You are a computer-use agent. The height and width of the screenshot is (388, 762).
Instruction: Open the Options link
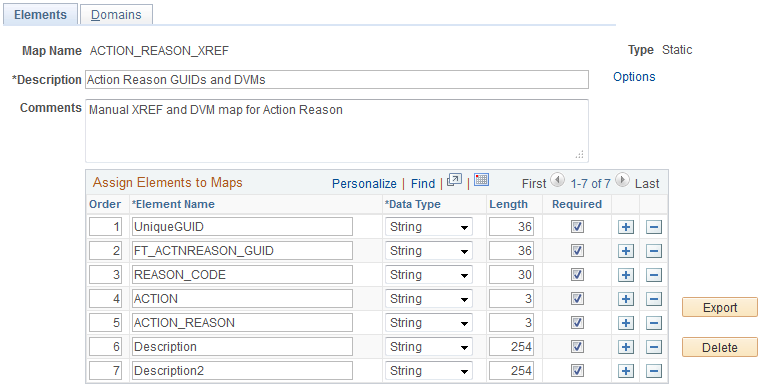click(634, 77)
